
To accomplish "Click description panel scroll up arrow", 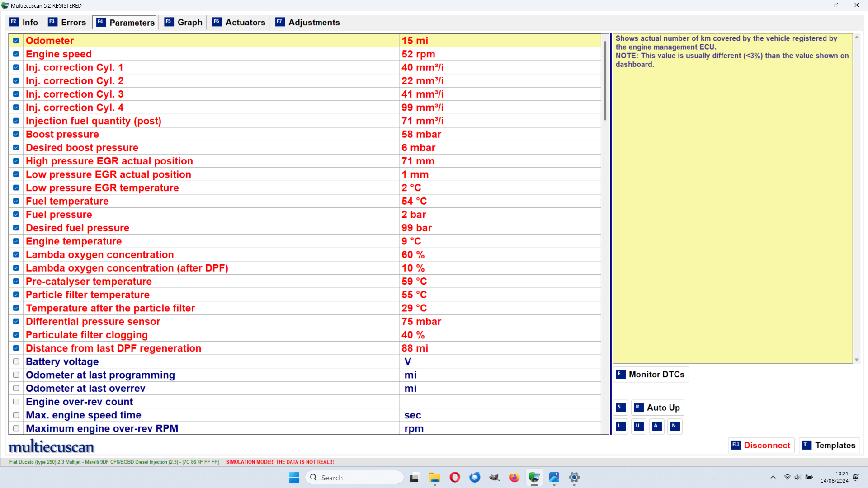I will (857, 37).
